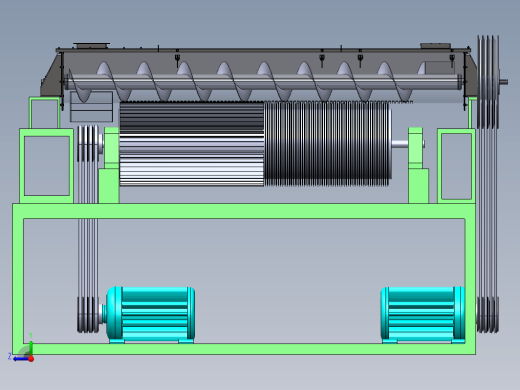
Task: Select the inlet flange on the trough's left top
Action: tap(92, 46)
